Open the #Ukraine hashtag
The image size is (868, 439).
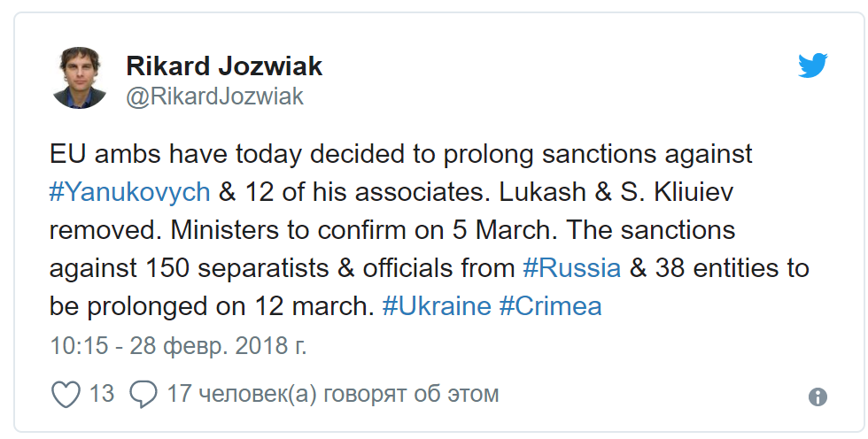point(436,306)
